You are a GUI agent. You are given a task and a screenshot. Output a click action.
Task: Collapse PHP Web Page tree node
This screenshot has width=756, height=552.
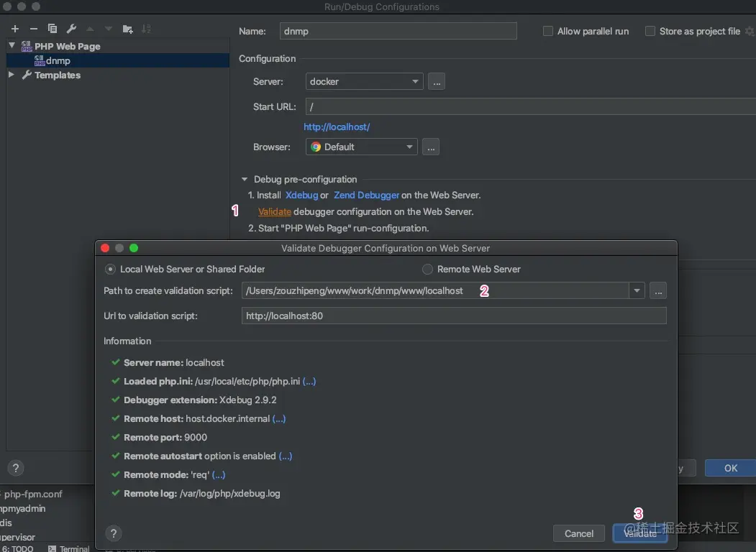coord(12,46)
